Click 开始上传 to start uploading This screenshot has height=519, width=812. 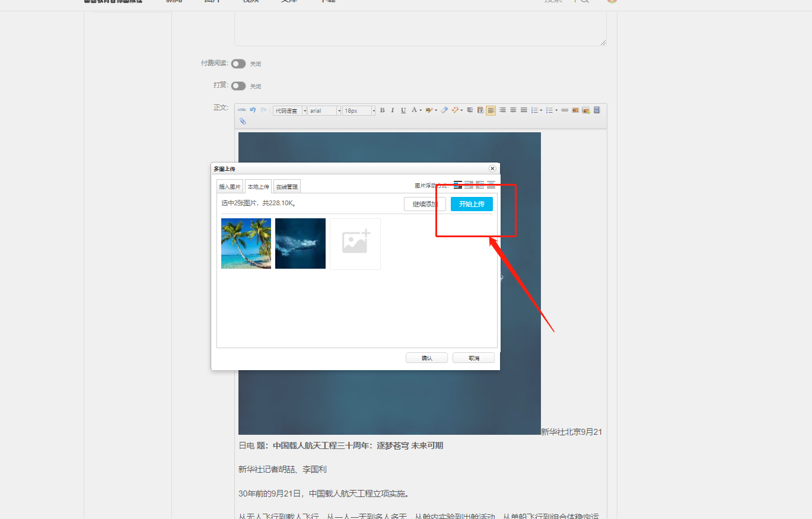point(472,204)
